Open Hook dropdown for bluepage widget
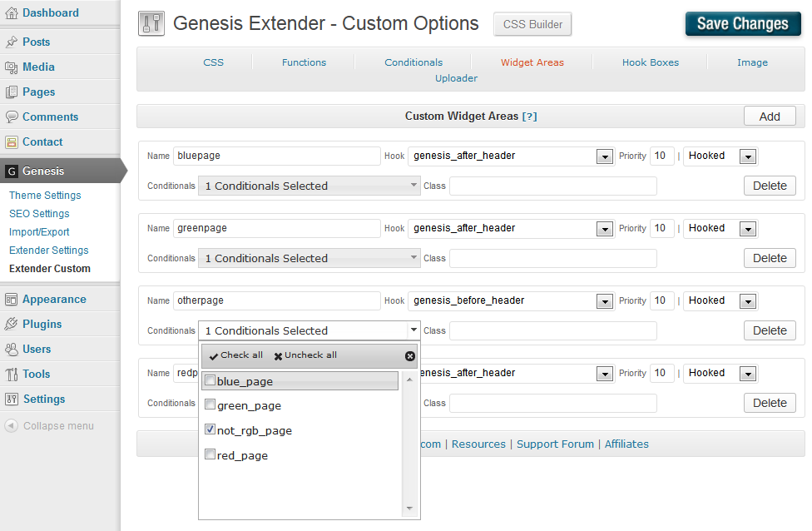The image size is (812, 531). point(604,156)
